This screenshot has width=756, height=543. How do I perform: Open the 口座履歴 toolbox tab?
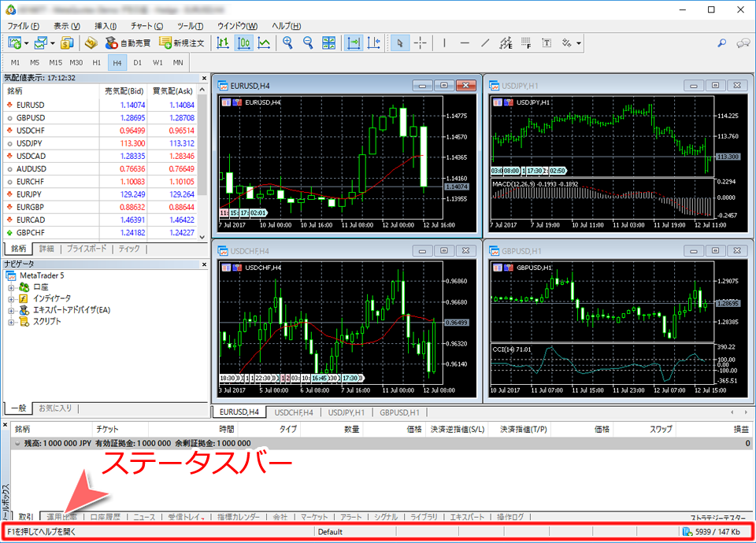click(x=105, y=516)
